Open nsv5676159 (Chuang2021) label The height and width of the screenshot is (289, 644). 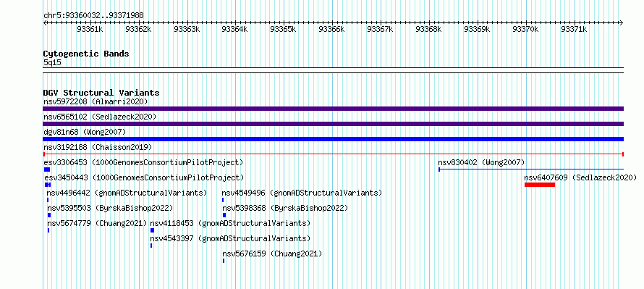(x=272, y=254)
